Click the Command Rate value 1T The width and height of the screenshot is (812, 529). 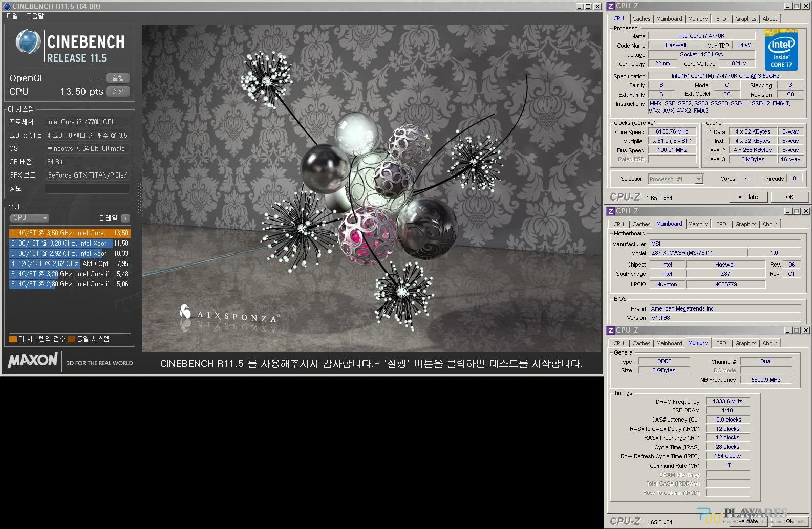728,466
